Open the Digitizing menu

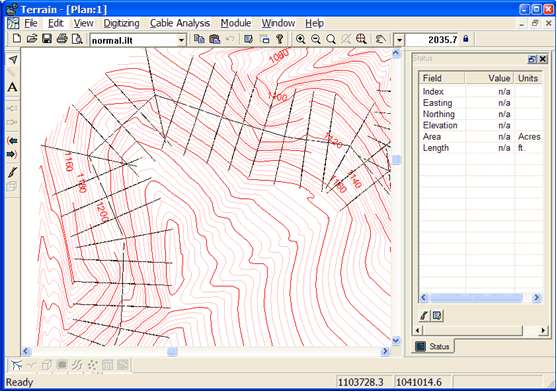coord(121,23)
